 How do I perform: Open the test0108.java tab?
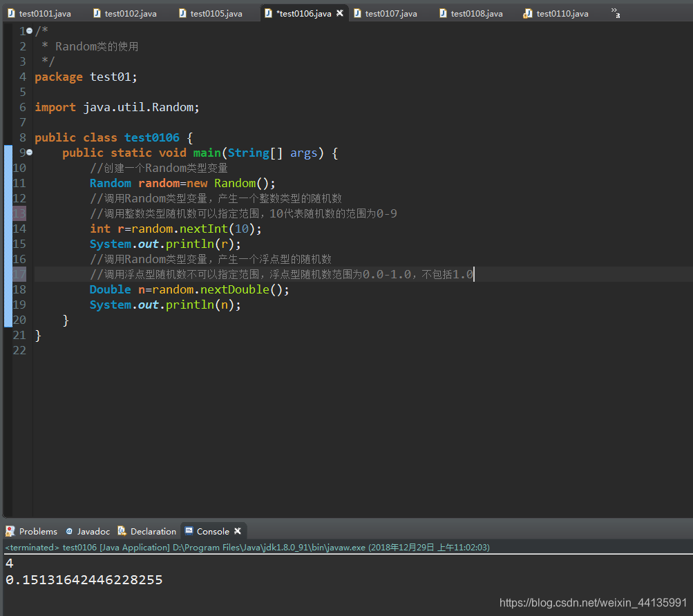point(477,14)
